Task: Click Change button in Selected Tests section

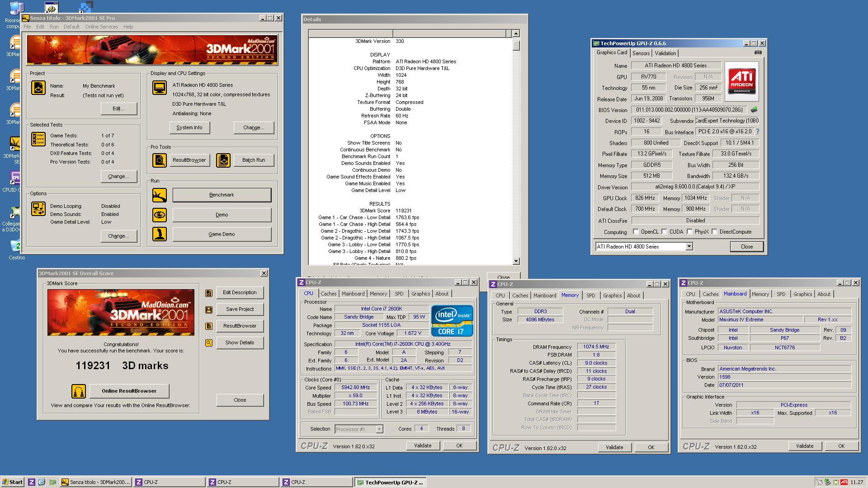Action: coord(118,177)
